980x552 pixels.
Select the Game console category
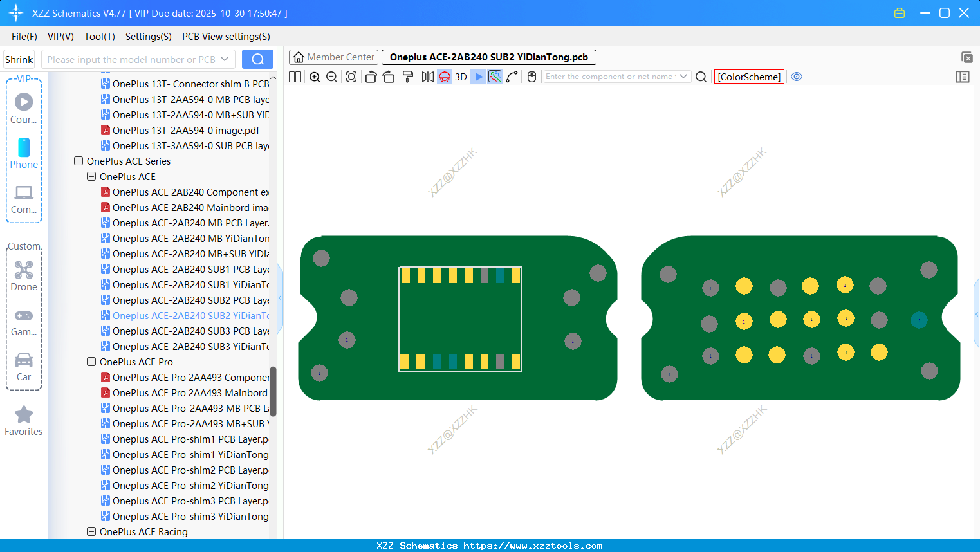click(x=24, y=322)
